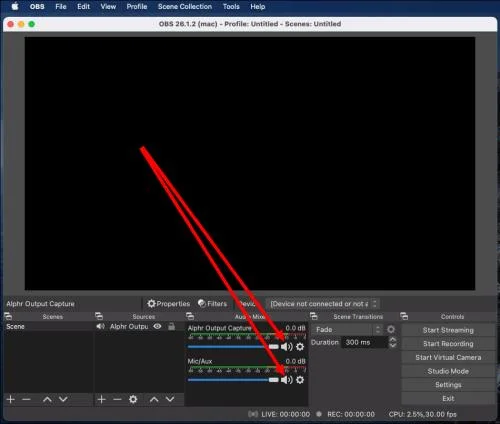
Task: Remove selected source with minus icon
Action: pyautogui.click(x=117, y=399)
